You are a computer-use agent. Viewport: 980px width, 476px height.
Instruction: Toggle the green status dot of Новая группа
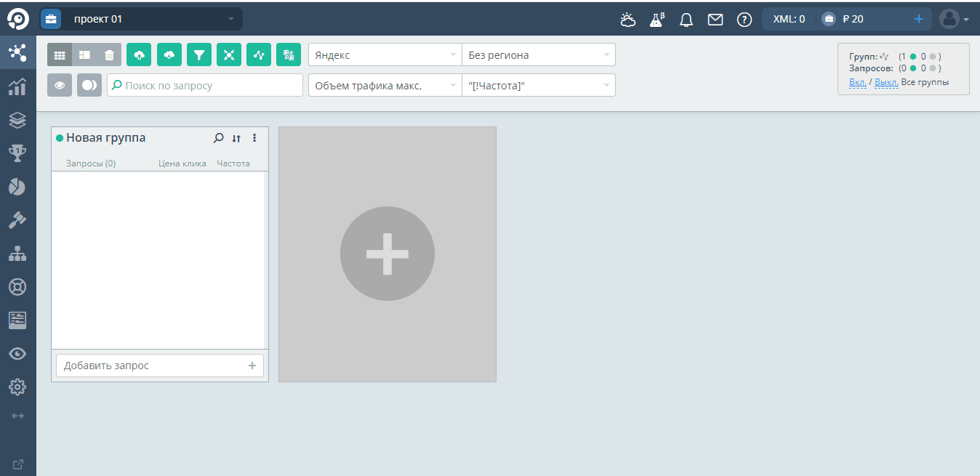click(60, 138)
